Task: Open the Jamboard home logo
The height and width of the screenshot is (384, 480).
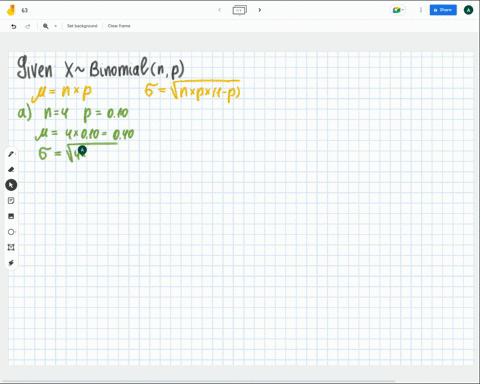Action: [11, 10]
